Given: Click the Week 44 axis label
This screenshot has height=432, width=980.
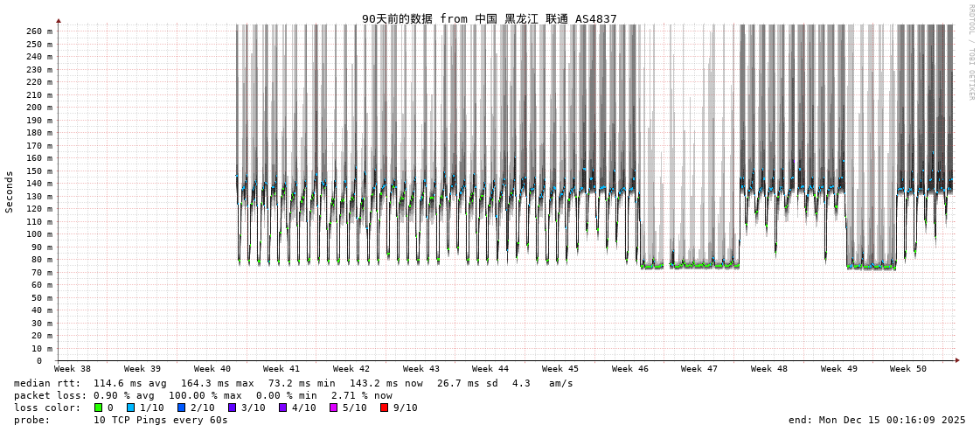Looking at the screenshot, I should pos(490,369).
